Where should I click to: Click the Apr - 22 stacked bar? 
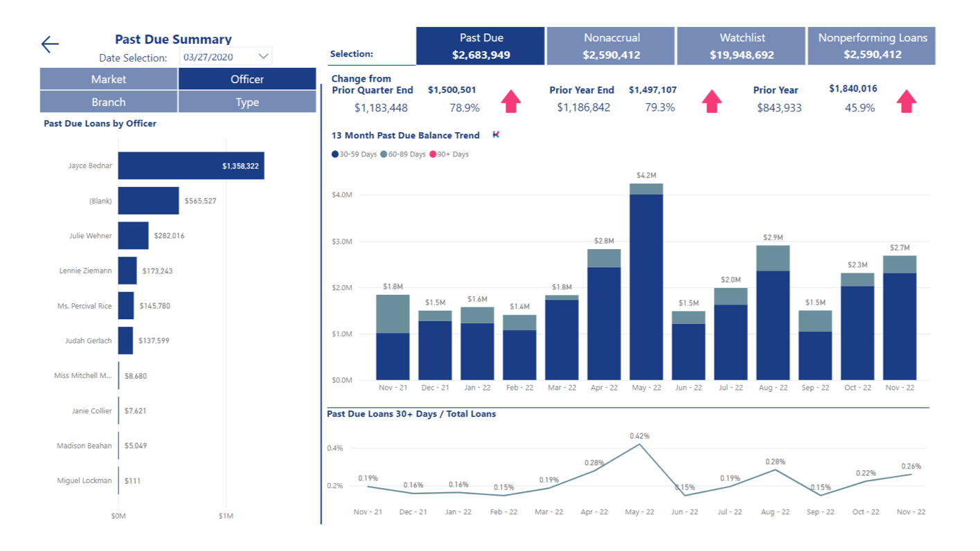point(604,314)
